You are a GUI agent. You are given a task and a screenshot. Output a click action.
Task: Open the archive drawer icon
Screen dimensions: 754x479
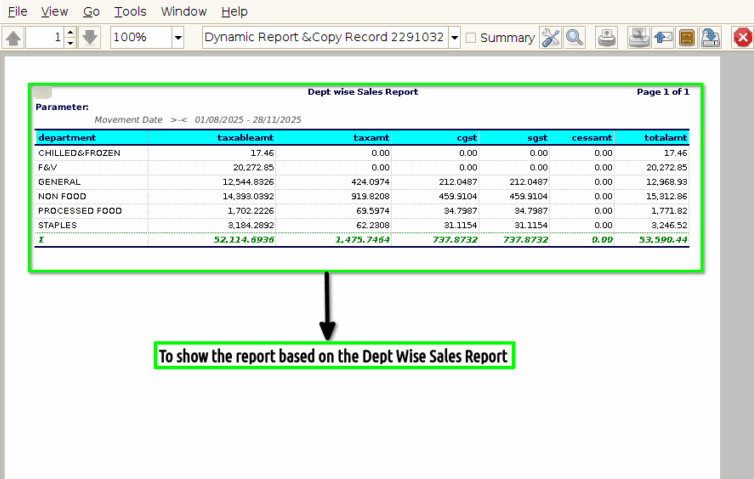tap(687, 37)
